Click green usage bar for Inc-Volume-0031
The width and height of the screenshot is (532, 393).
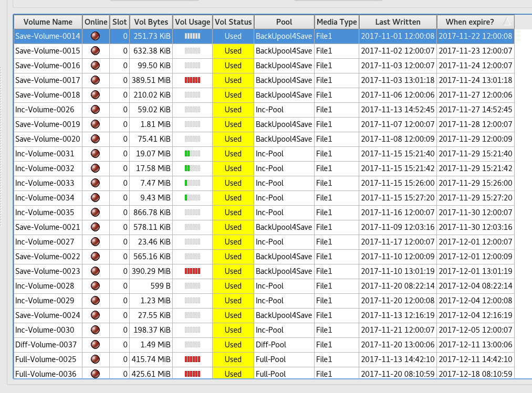192,154
